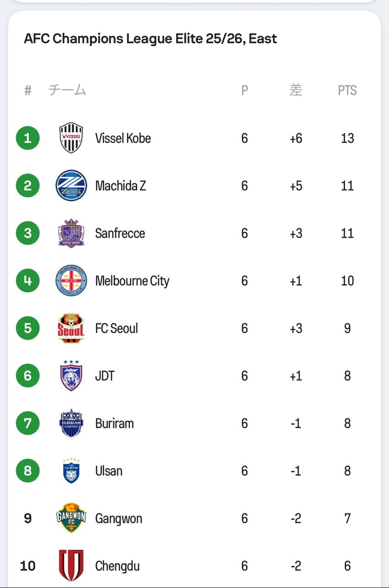Tap the Gangwon FC badge
This screenshot has height=588, width=389.
[71, 518]
